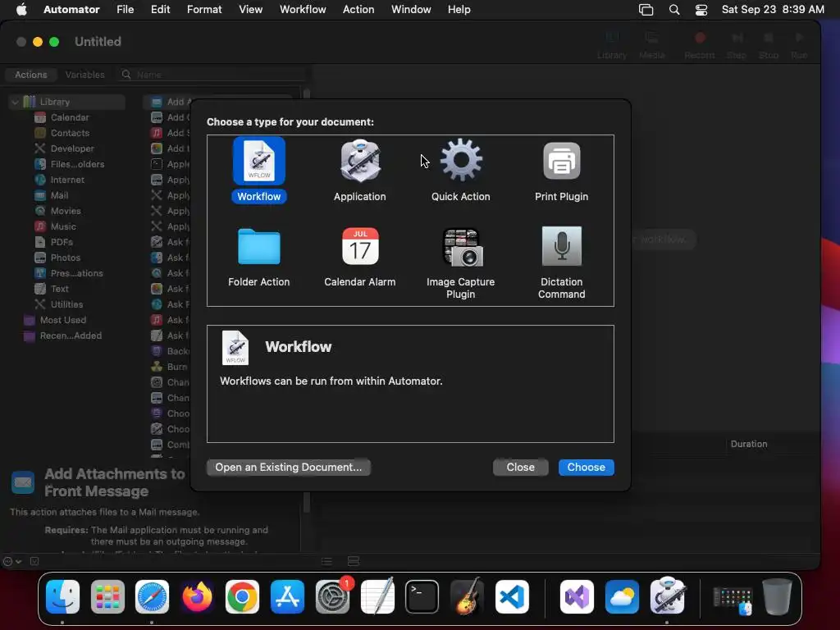Collapse the Library tree disclosure triangle
Screen dimensions: 840x630
tap(15, 102)
